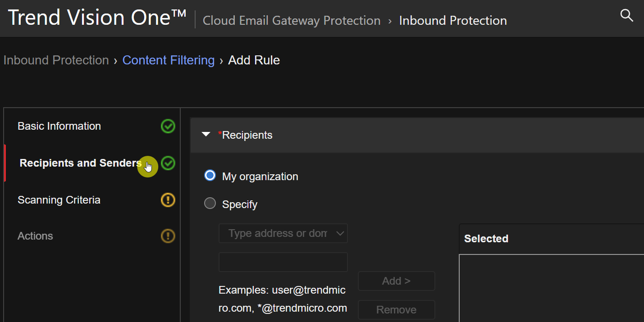This screenshot has height=322, width=644.
Task: Click the empty address input field
Action: click(x=283, y=262)
